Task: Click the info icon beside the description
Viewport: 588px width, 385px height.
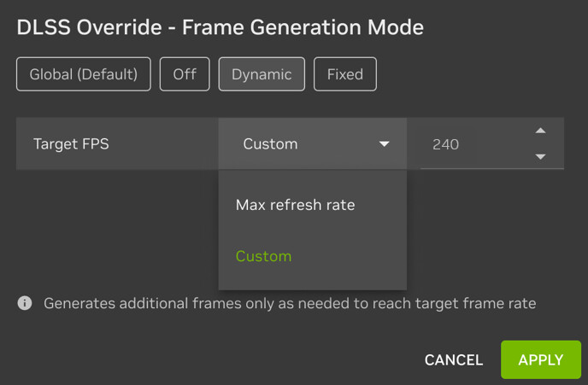Action: [x=25, y=303]
